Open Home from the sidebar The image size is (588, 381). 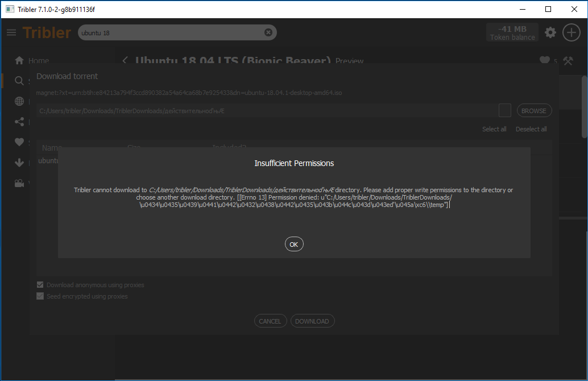(x=19, y=60)
